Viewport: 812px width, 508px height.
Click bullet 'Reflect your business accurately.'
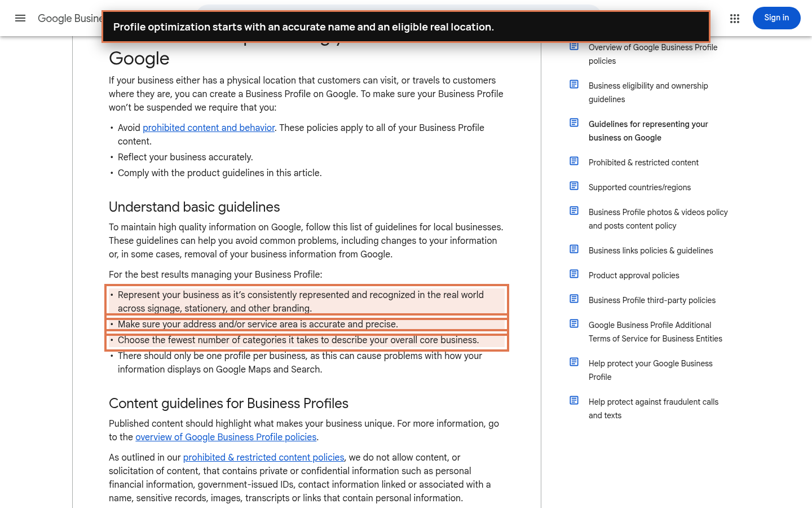click(x=186, y=157)
